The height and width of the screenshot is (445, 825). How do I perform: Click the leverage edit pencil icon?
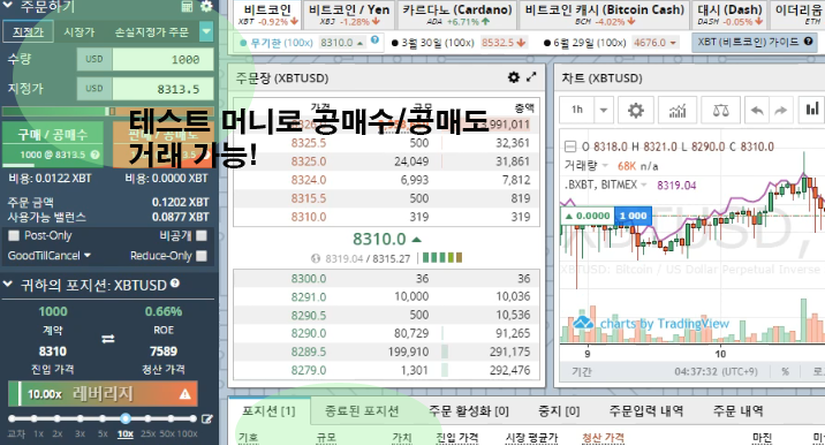coord(208,419)
